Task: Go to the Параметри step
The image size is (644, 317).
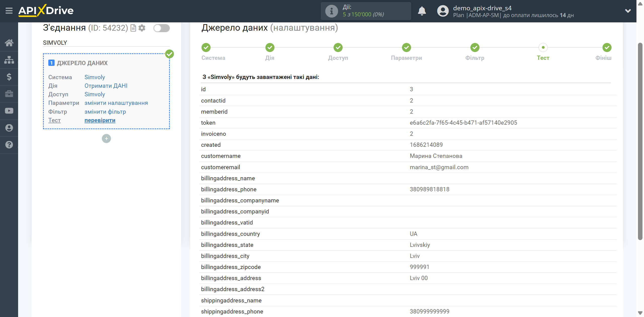Action: point(407,48)
